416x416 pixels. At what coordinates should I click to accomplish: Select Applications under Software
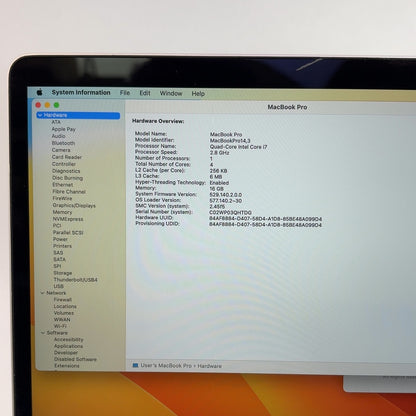tap(68, 346)
